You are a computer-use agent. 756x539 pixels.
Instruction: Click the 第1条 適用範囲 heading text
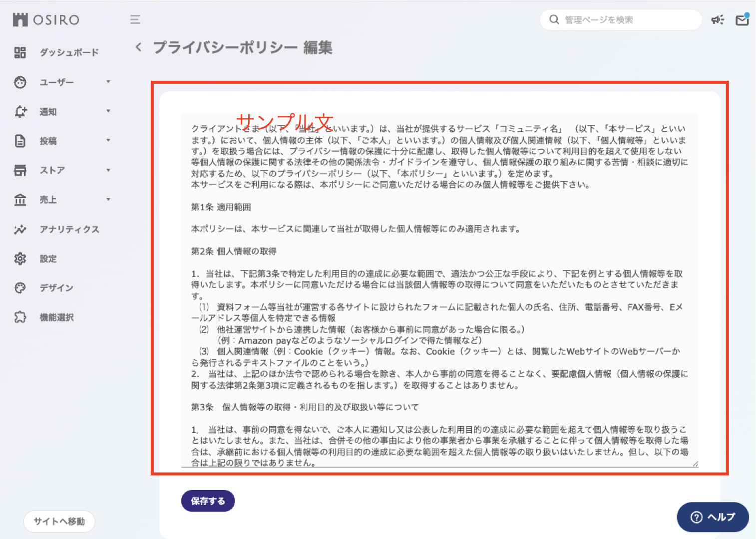coord(221,207)
